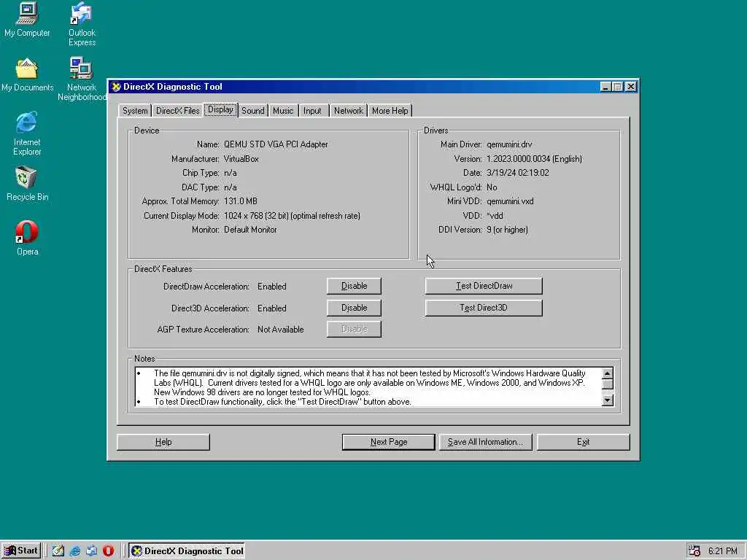Screen dimensions: 747x560
Task: Launch Internet Explorer desktop icon
Action: tap(27, 134)
